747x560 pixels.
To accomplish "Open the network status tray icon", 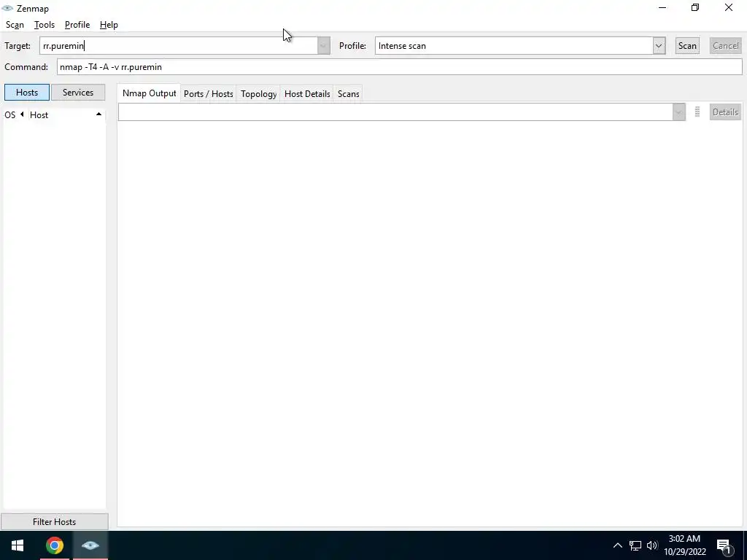I will click(x=635, y=545).
